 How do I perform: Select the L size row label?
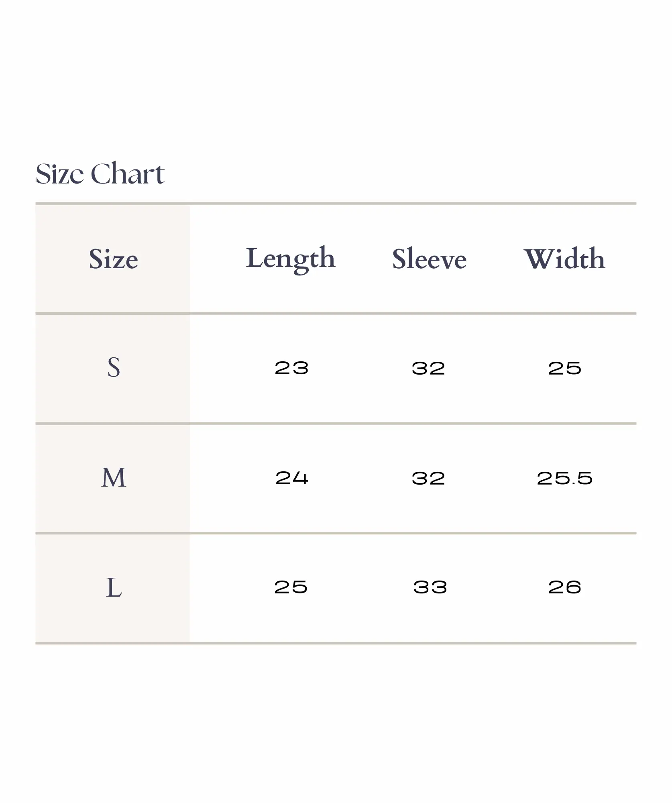click(114, 587)
